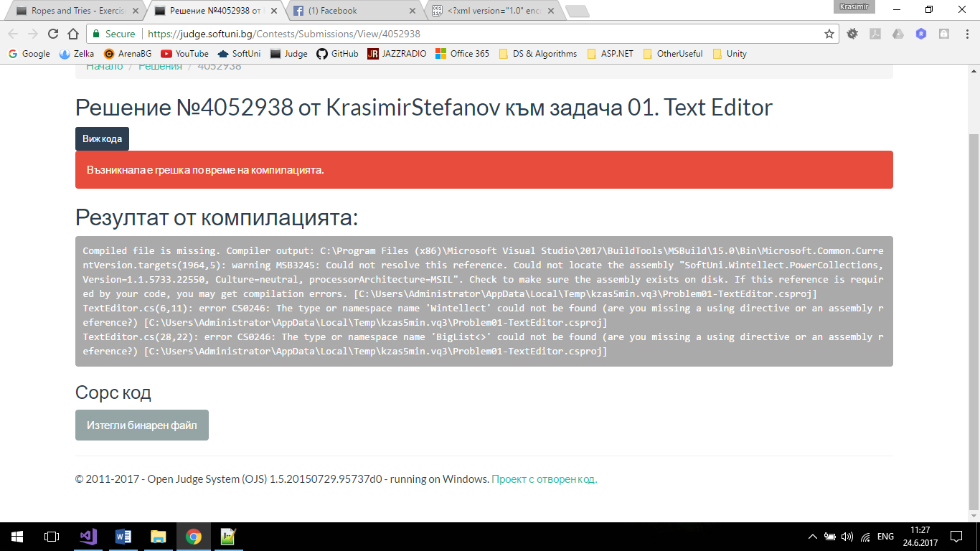Expand the Unity bookmark folder
This screenshot has height=551, width=980.
pos(730,54)
